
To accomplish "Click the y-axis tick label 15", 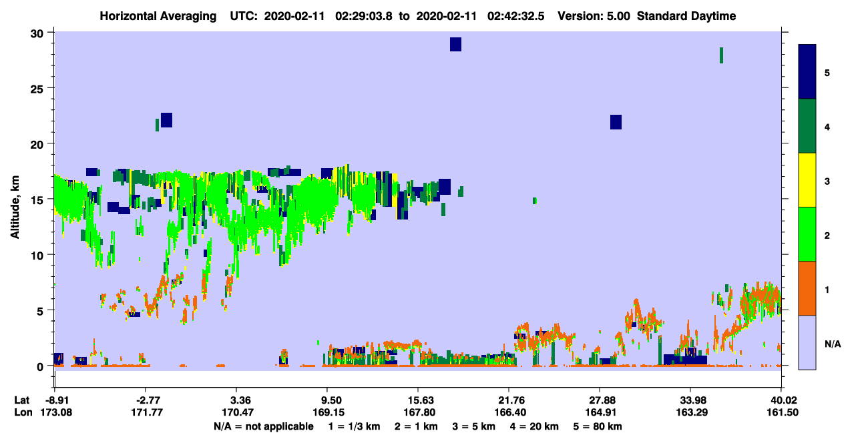I will (x=38, y=199).
